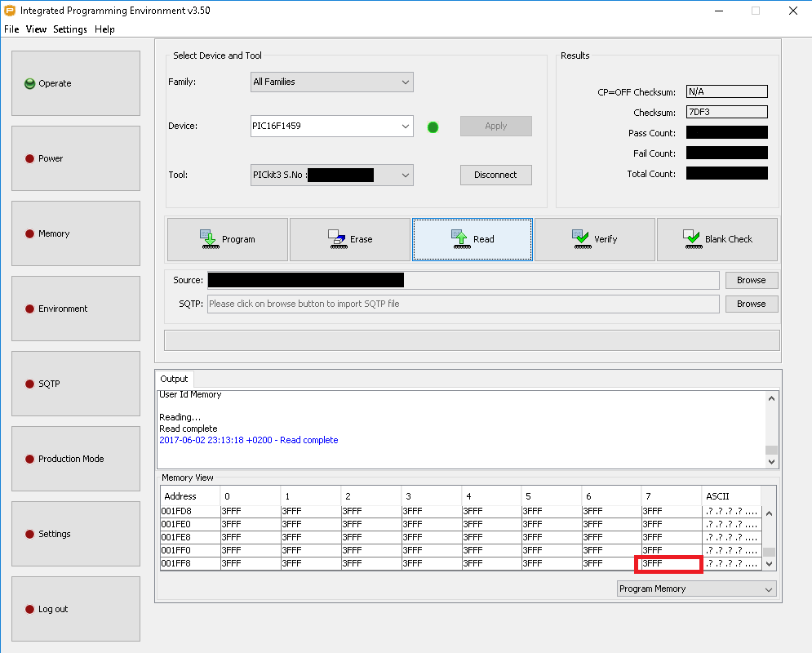Click the Blank Check button label

point(729,239)
